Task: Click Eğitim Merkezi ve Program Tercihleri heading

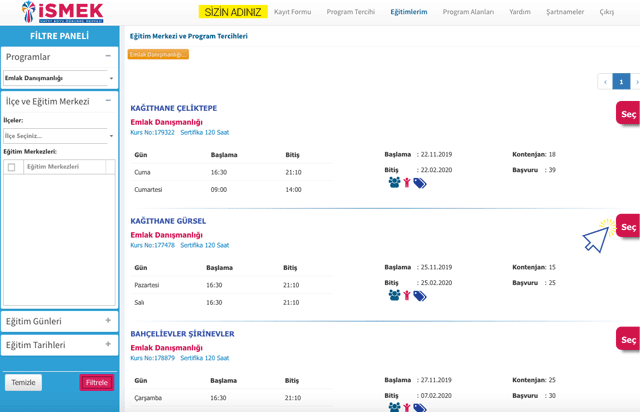Action: click(189, 36)
